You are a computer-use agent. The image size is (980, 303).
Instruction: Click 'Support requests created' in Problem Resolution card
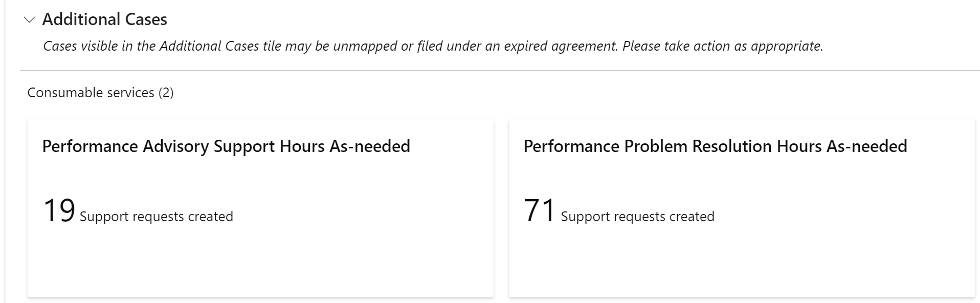pyautogui.click(x=638, y=217)
